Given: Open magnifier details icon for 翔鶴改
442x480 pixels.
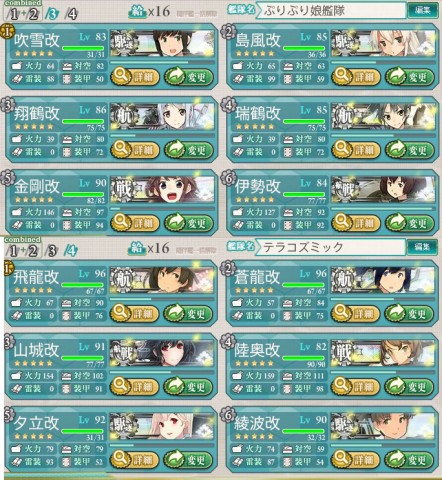Looking at the screenshot, I should pos(120,148).
